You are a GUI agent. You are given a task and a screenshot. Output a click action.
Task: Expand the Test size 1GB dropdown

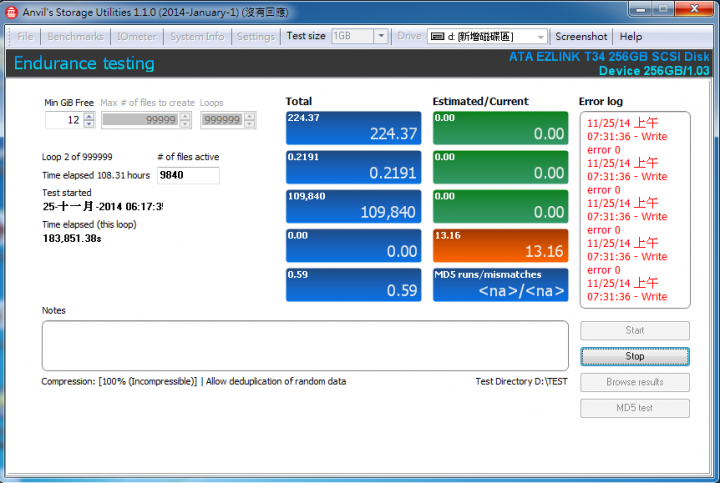381,36
